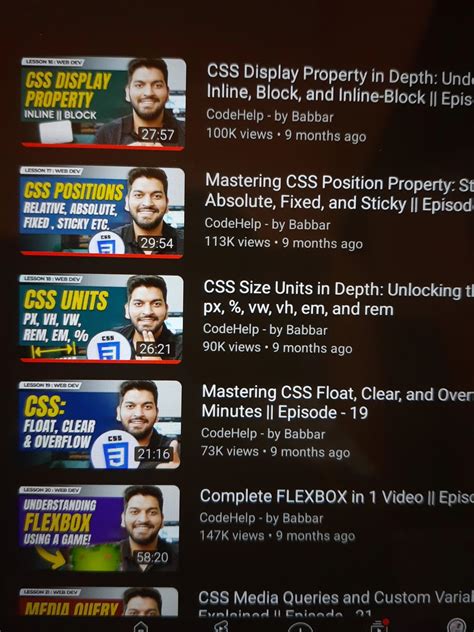Click the CSS logo badge on CSS Units thumbnail
This screenshot has width=474, height=632.
108,346
